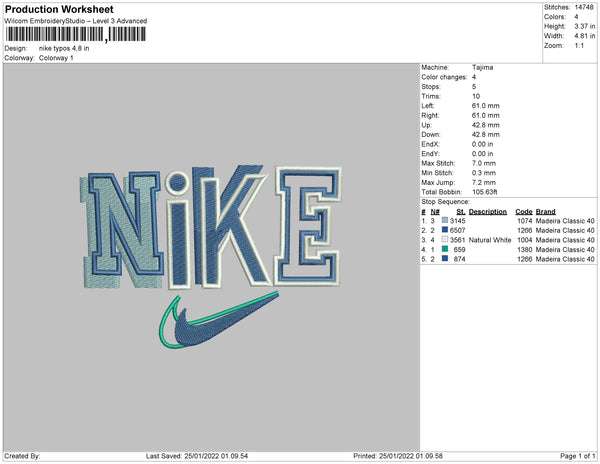Click the dark blue 6507 thread swatch
Viewport: 600px width, 464px height.
tap(445, 230)
